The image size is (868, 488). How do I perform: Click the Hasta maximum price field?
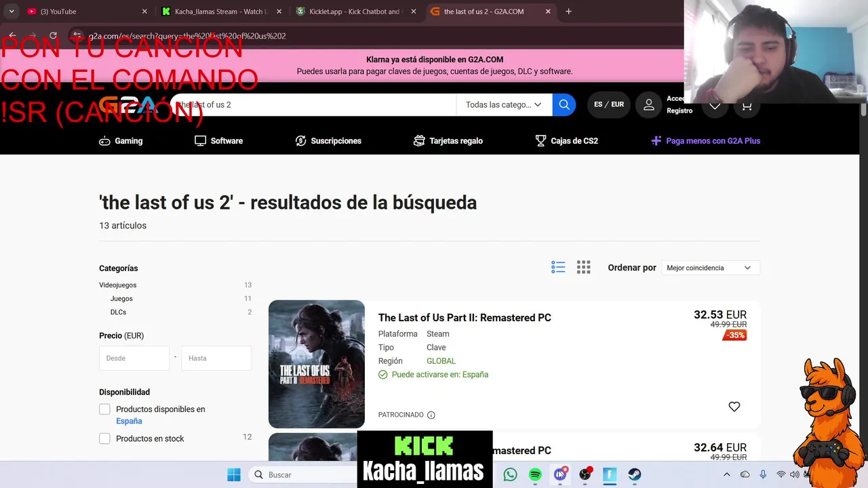[216, 358]
